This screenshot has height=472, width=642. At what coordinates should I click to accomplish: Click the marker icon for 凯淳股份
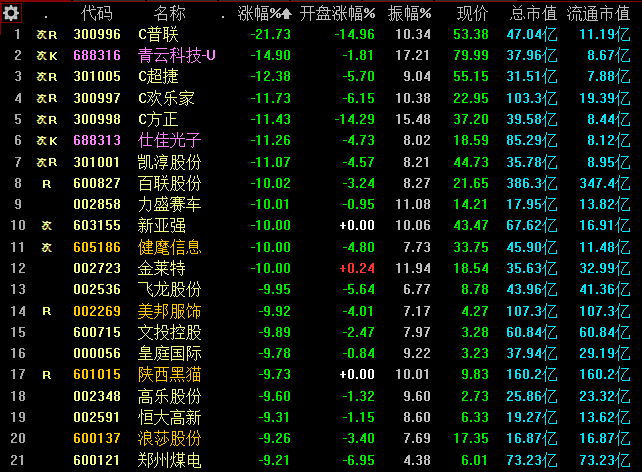(47, 163)
